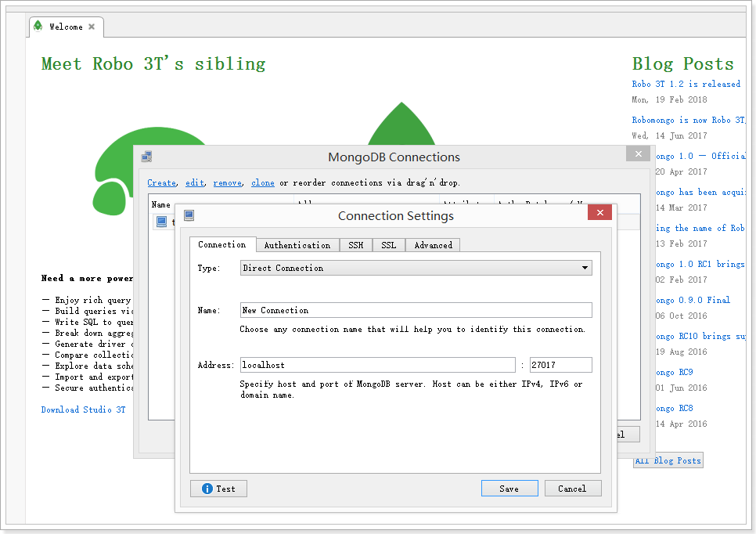Open the 'ing the name of Rob' blog post

(x=700, y=228)
